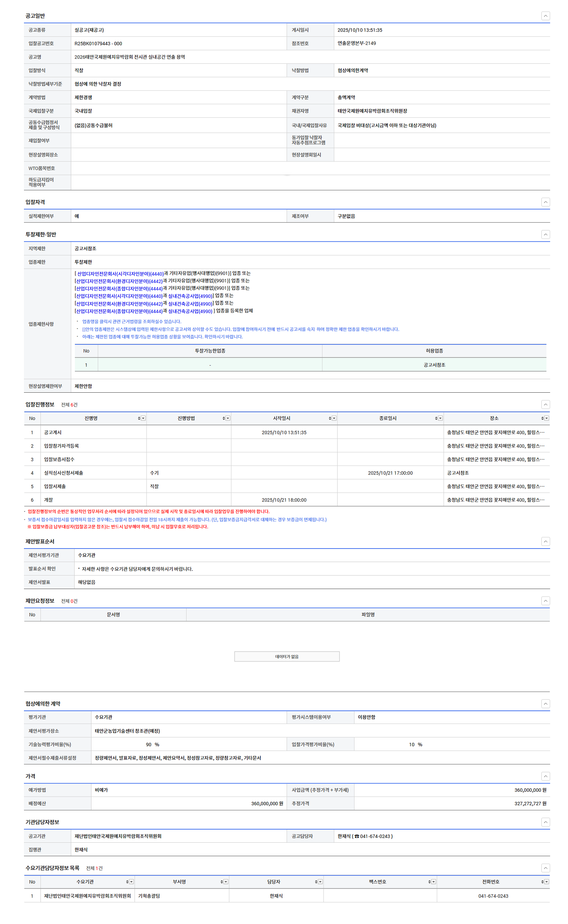
Task: Open the 담당자 column filter dropdown
Action: [x=320, y=882]
